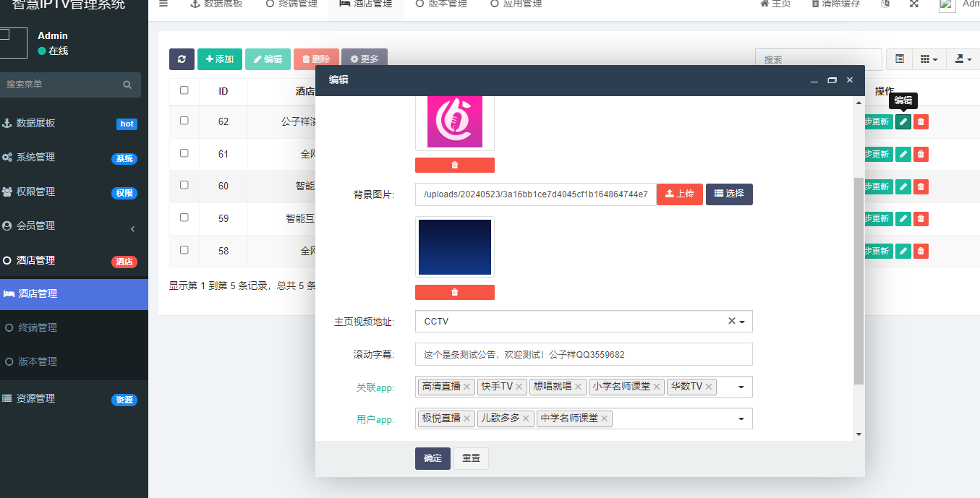Check the checkbox for hotel row ID 62
The image size is (980, 498).
184,122
